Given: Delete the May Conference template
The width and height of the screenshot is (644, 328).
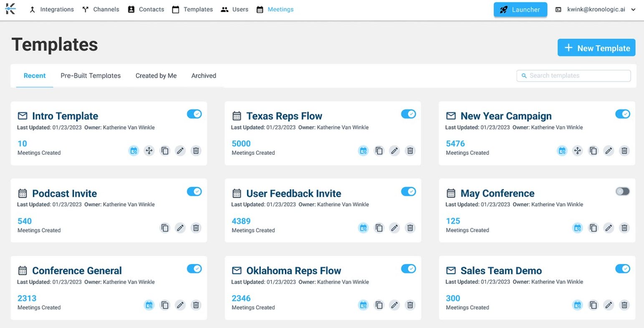Looking at the screenshot, I should coord(624,228).
